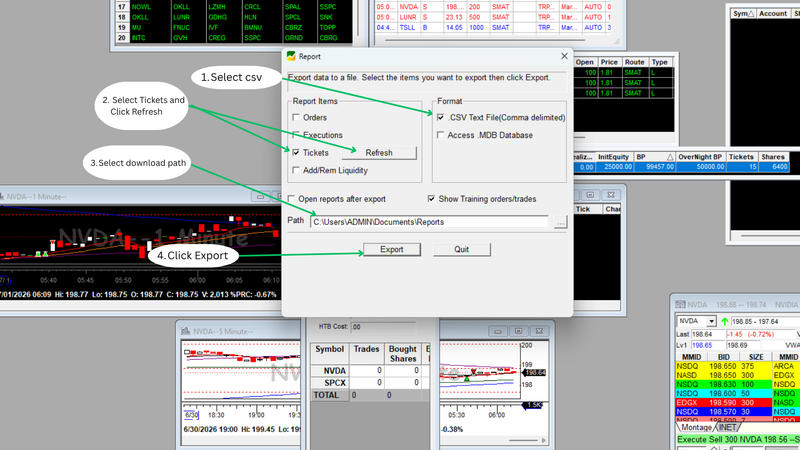This screenshot has height=450, width=800.
Task: Maximize the right chart window behind the dialog
Action: [518, 331]
